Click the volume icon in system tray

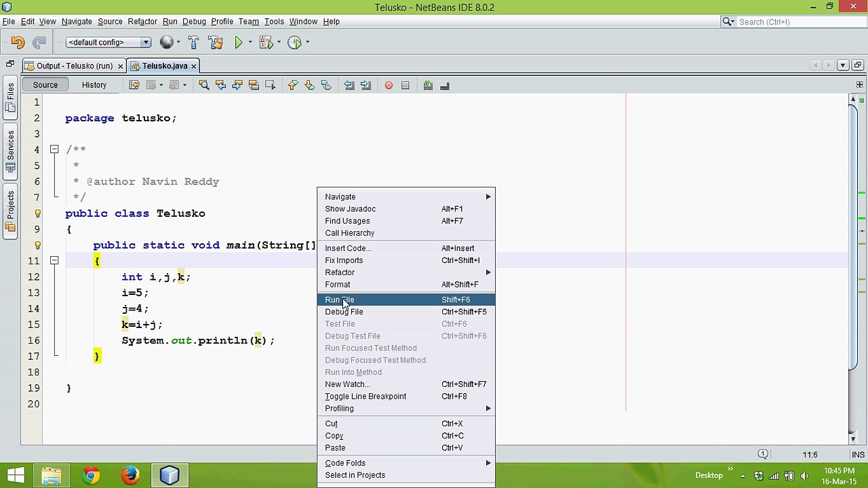[805, 476]
